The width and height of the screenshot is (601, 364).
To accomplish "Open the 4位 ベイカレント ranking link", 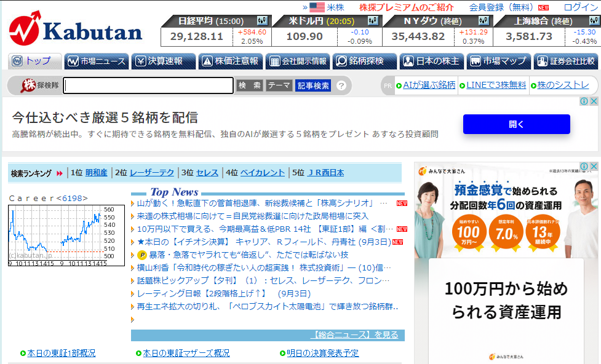I will pos(263,173).
